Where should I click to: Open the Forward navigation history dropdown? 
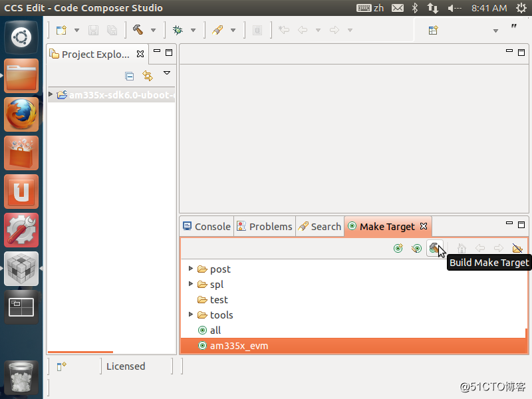click(350, 30)
